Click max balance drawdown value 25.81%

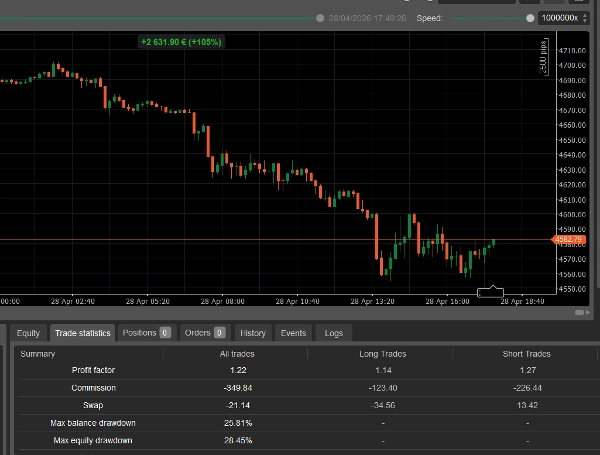[238, 423]
